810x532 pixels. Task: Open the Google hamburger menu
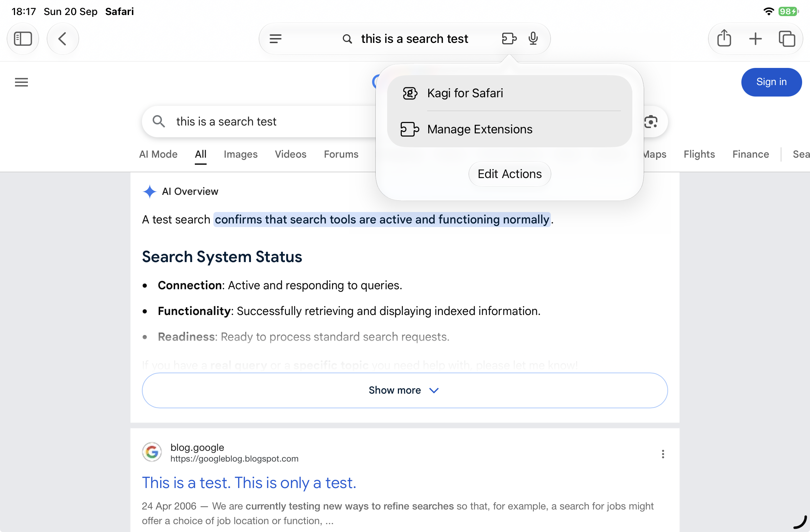[x=21, y=82]
